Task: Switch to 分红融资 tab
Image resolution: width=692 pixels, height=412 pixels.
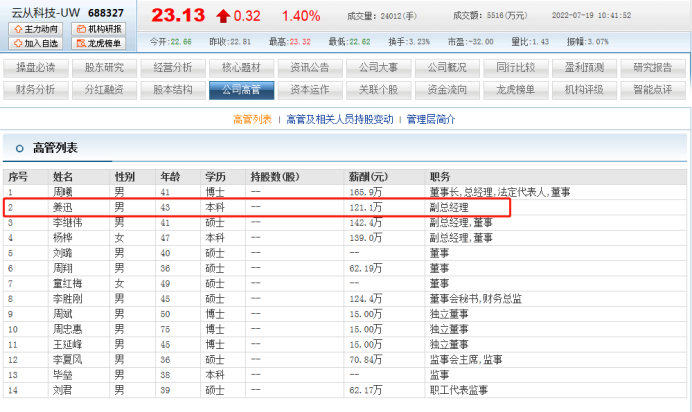Action: [x=104, y=90]
